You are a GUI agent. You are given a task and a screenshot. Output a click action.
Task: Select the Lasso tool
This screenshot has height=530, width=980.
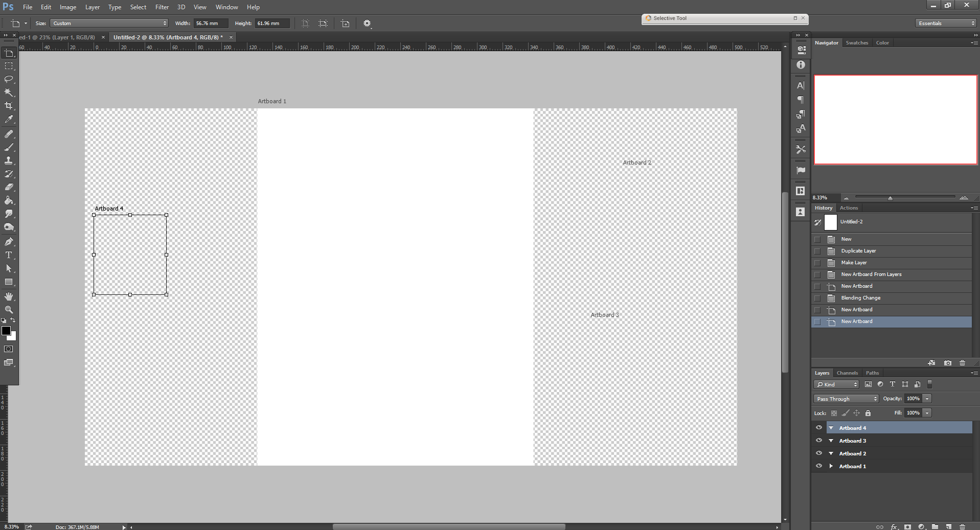coord(9,79)
